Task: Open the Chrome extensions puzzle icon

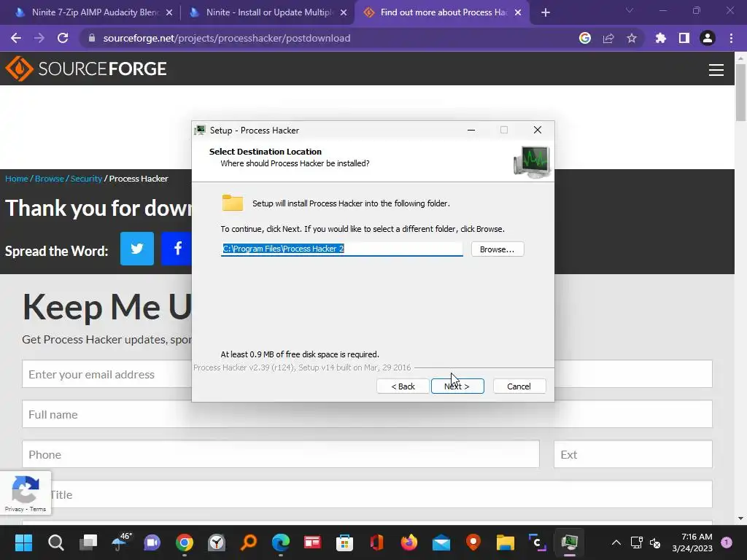Action: pos(661,38)
